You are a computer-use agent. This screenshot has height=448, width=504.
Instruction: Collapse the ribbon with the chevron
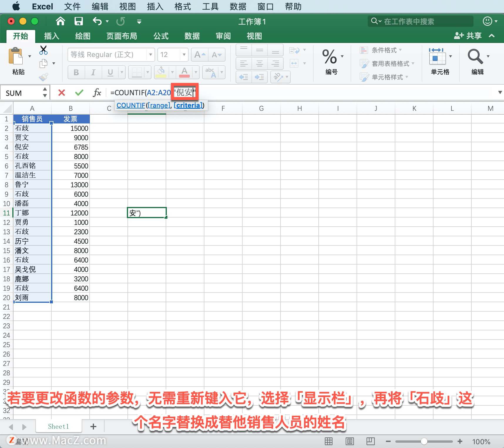point(492,36)
